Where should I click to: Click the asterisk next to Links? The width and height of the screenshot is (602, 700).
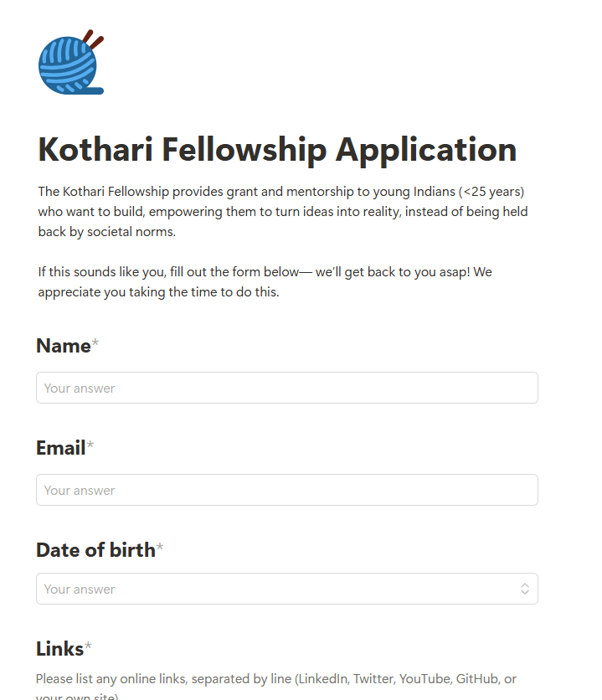(89, 648)
